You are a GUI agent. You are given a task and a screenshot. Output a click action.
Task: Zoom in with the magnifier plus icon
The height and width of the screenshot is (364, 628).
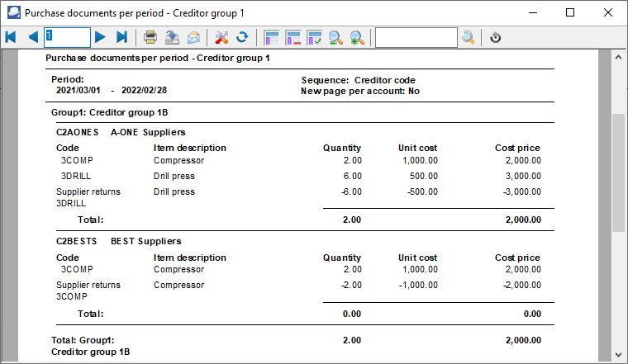pyautogui.click(x=357, y=37)
